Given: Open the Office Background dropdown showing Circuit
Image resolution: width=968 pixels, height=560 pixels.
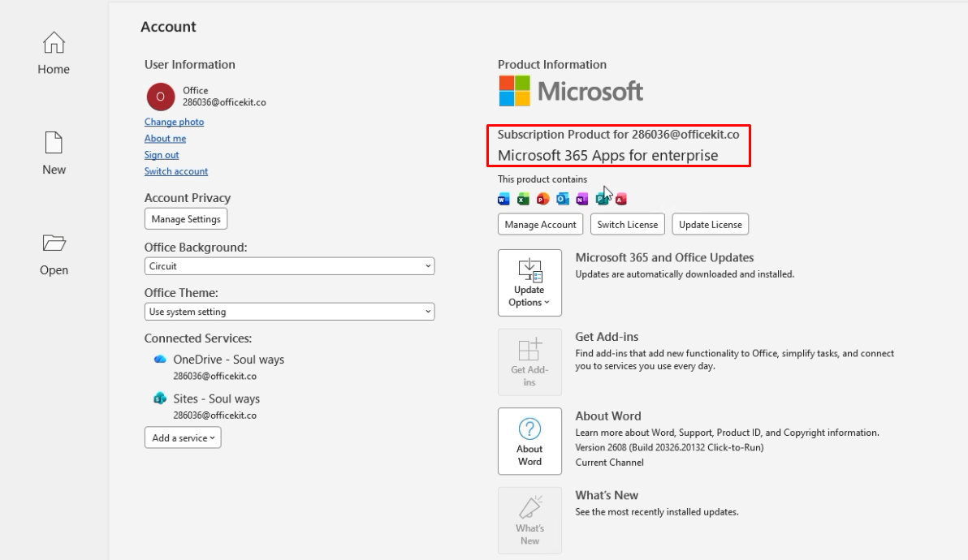Looking at the screenshot, I should click(290, 266).
